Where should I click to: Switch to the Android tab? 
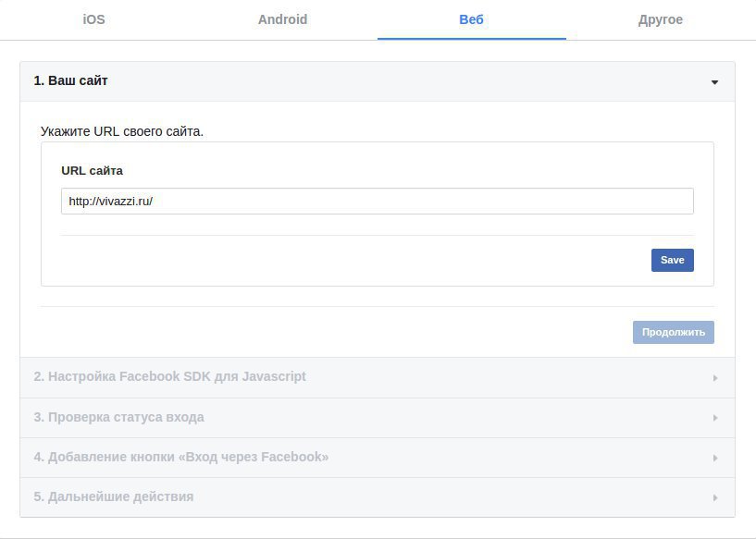pos(282,19)
